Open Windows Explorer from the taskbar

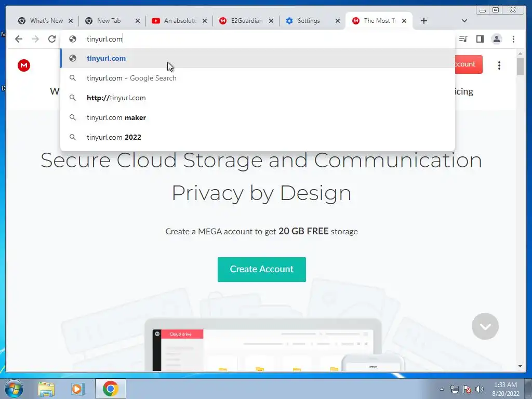click(x=46, y=389)
